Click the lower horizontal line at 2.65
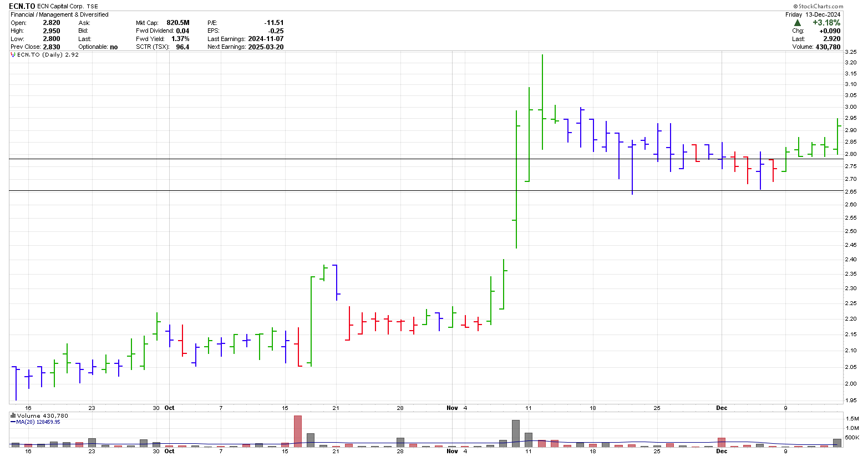This screenshot has height=456, width=868. pyautogui.click(x=426, y=191)
